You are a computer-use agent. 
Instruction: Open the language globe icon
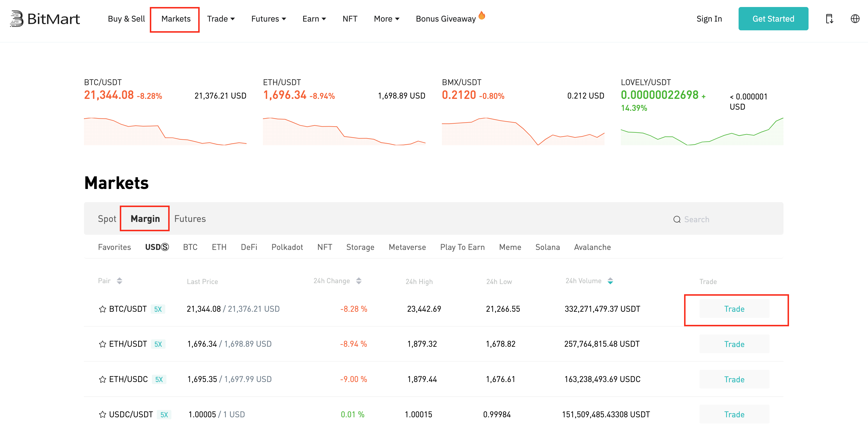pos(855,19)
